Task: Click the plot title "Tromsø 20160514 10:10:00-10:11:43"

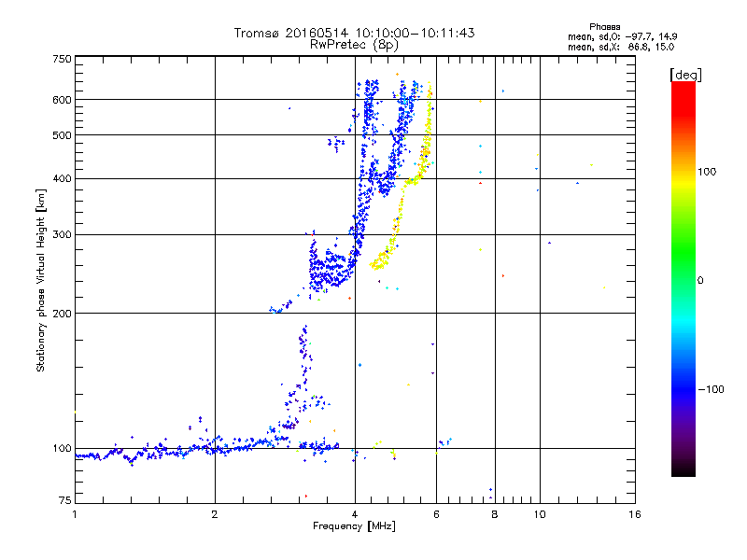Action: 354,33
